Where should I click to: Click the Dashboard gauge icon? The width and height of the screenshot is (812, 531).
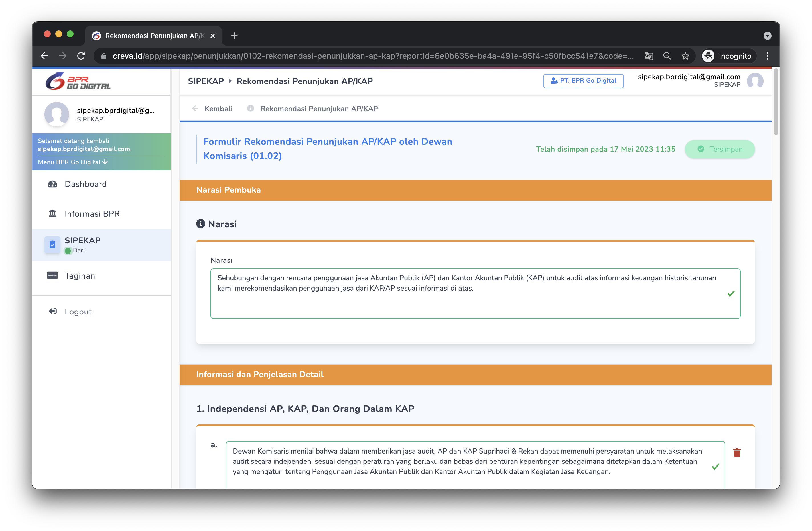52,184
